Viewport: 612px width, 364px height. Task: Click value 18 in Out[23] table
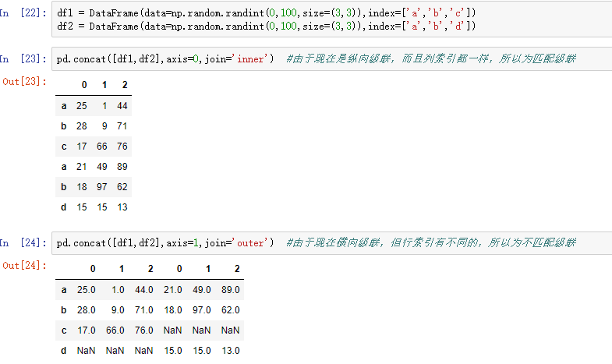[82, 187]
